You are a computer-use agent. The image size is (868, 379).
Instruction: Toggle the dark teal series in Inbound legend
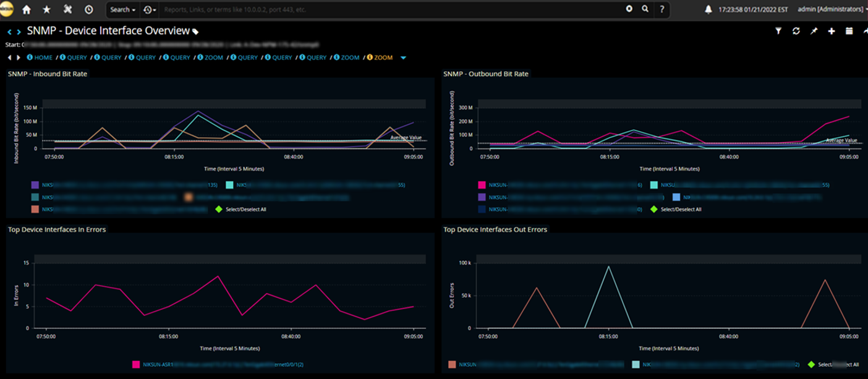point(104,197)
